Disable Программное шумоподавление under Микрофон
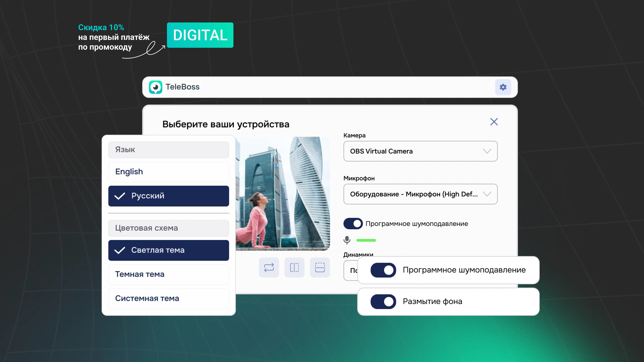644x362 pixels. point(353,223)
